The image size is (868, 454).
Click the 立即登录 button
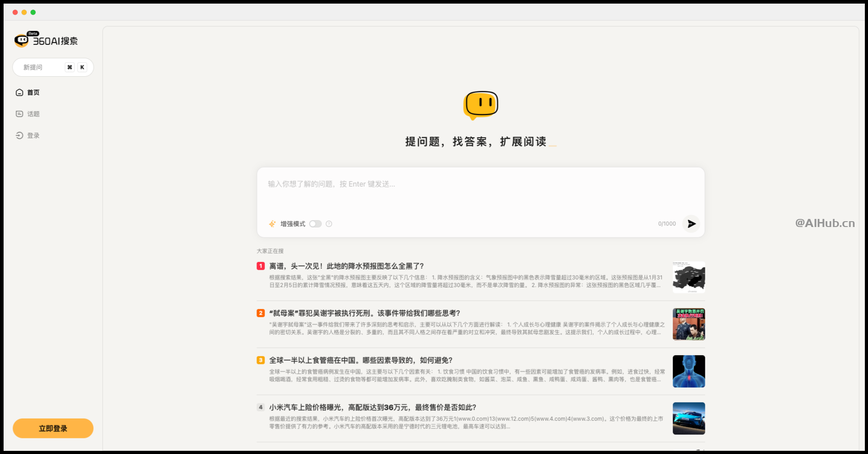(x=53, y=428)
